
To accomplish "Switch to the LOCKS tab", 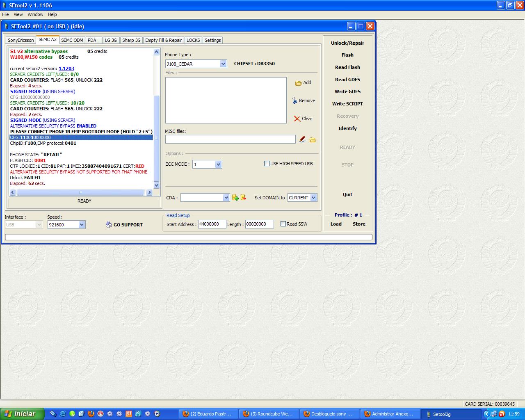I will (193, 40).
